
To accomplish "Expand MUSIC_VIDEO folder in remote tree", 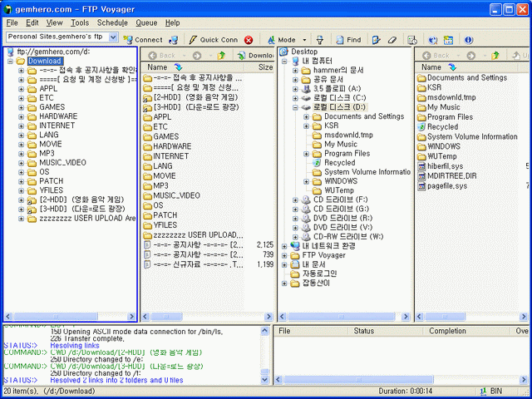I will (x=21, y=163).
